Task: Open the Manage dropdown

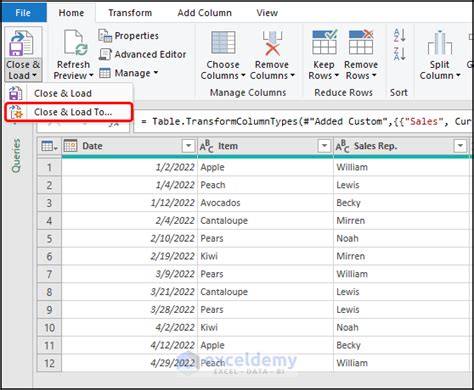Action: point(128,73)
